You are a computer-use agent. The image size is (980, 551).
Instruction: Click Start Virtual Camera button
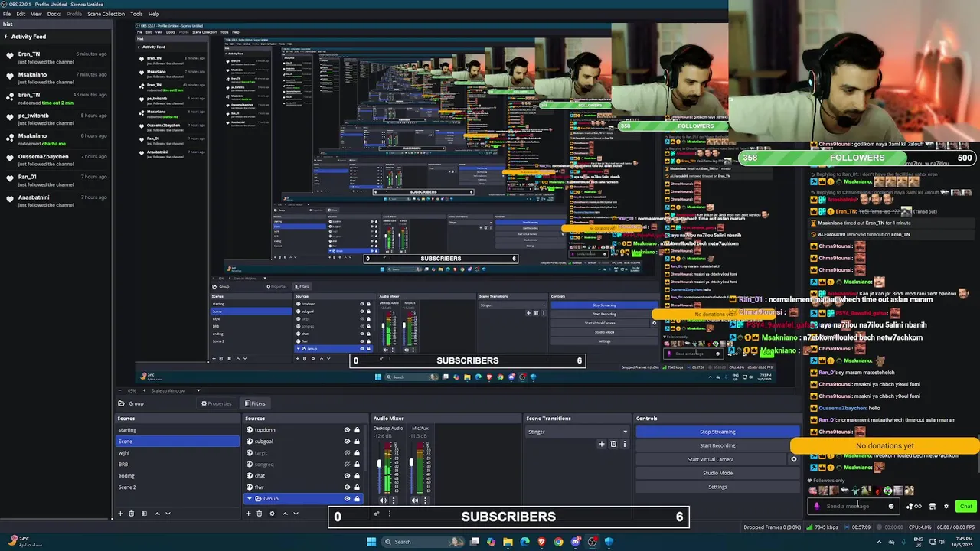coord(710,459)
